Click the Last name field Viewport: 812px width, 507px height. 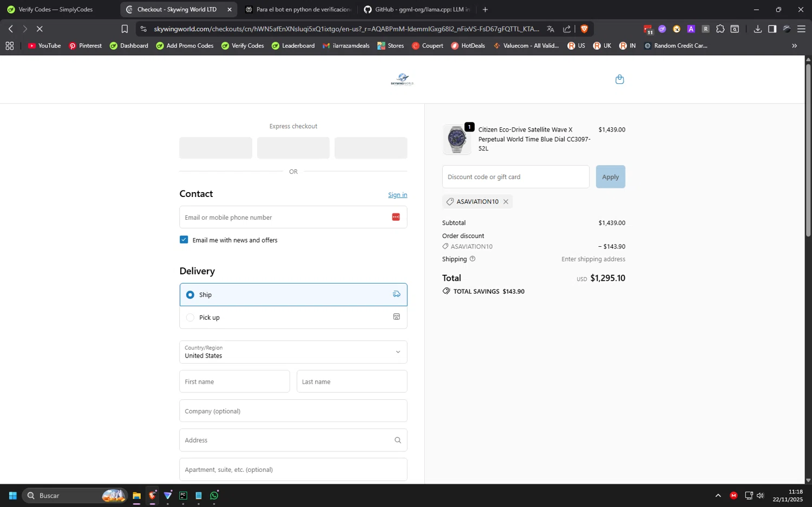tap(352, 381)
